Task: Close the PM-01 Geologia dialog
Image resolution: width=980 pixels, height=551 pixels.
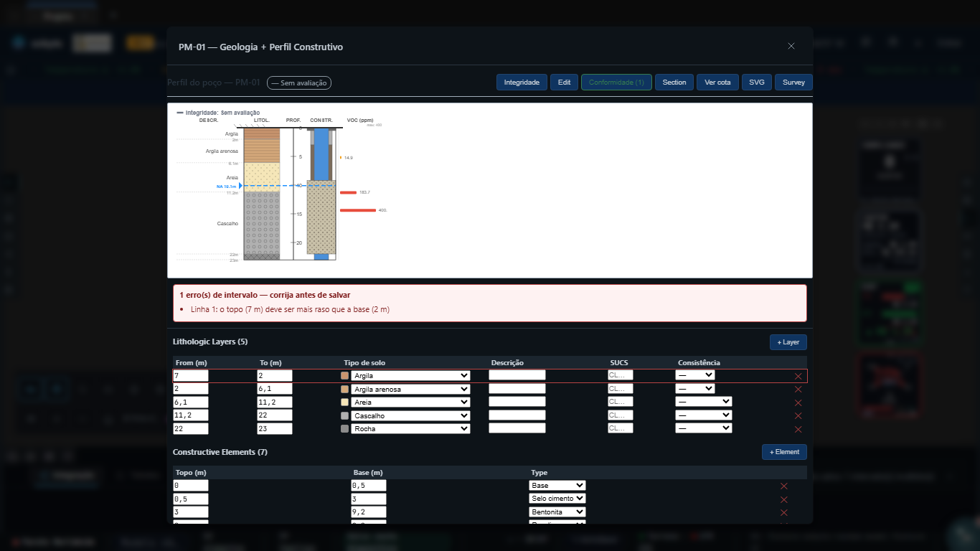Action: (x=791, y=46)
